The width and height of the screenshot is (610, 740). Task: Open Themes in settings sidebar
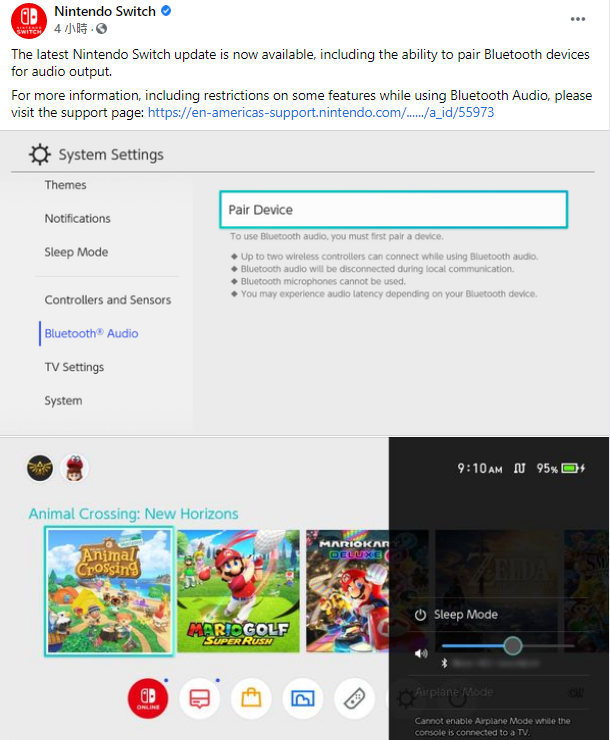(66, 185)
